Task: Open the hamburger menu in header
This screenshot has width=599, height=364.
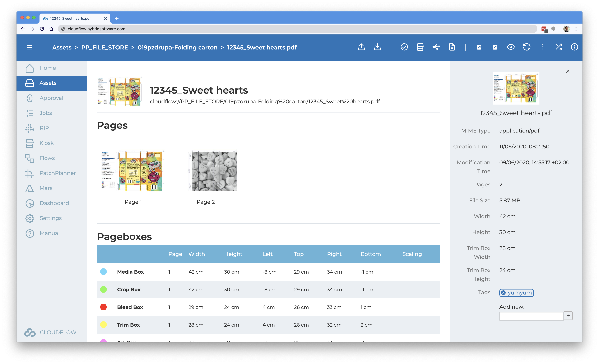Action: pos(29,47)
